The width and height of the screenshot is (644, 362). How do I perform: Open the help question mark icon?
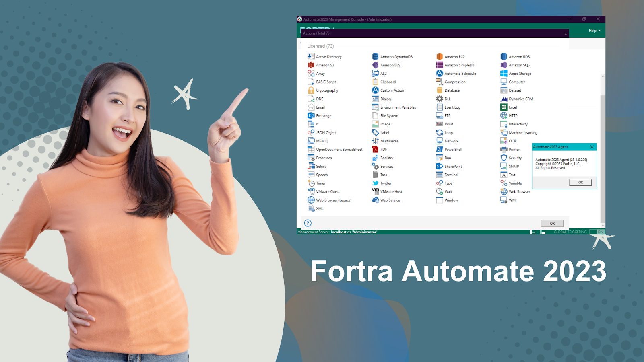click(308, 223)
